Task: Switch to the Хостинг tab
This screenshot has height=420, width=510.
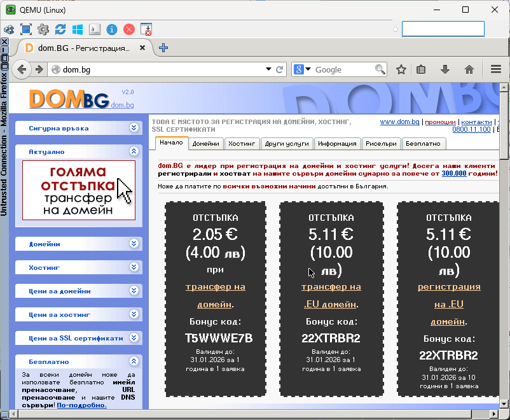Action: click(242, 144)
